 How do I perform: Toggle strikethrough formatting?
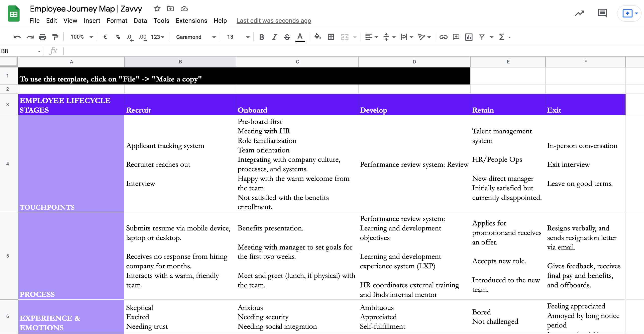[287, 37]
